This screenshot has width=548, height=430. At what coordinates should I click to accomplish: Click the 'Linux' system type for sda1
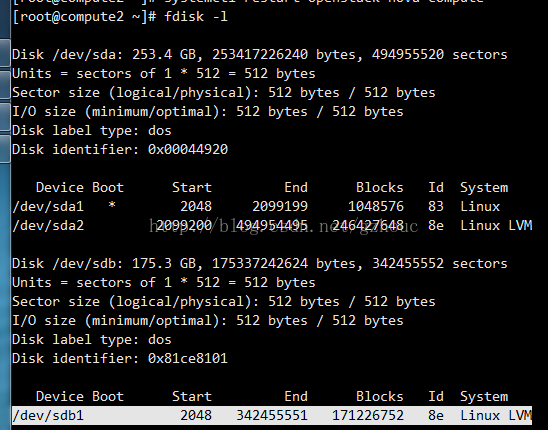(480, 206)
